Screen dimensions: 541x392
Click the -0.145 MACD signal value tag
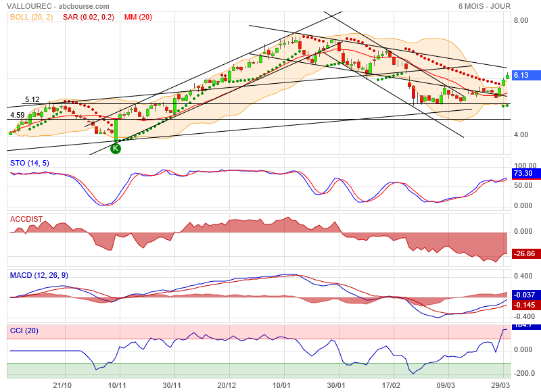[527, 305]
